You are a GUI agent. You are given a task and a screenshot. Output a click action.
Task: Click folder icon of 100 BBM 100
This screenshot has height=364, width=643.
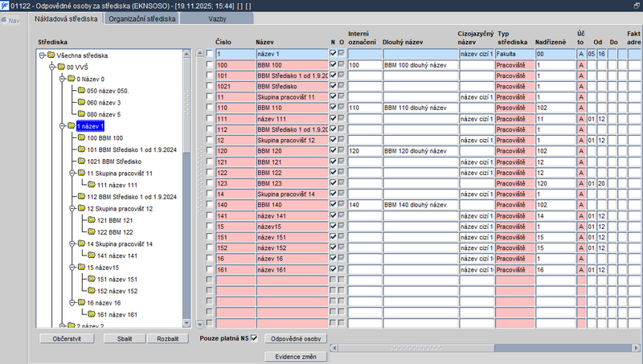81,137
